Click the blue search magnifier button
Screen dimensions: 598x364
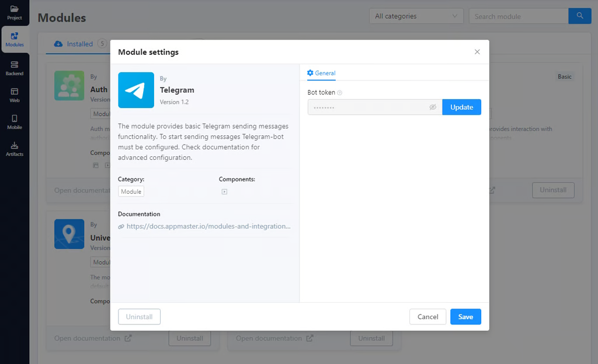[x=579, y=16]
